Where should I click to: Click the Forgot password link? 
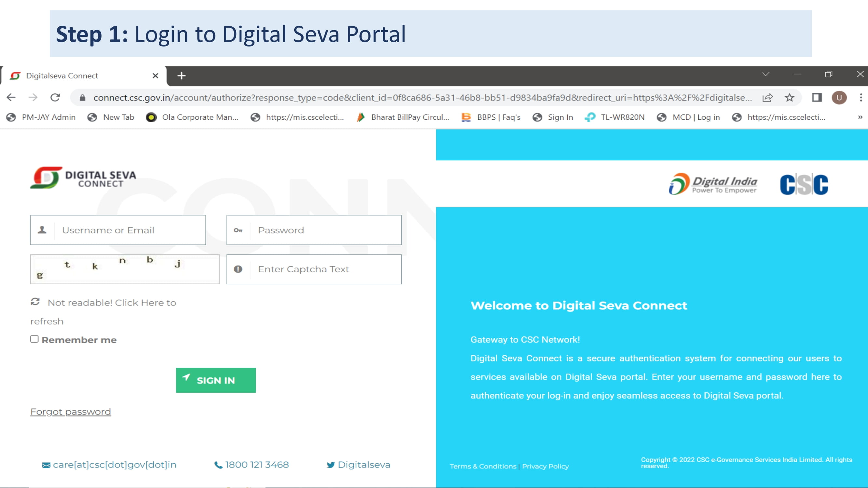point(70,411)
